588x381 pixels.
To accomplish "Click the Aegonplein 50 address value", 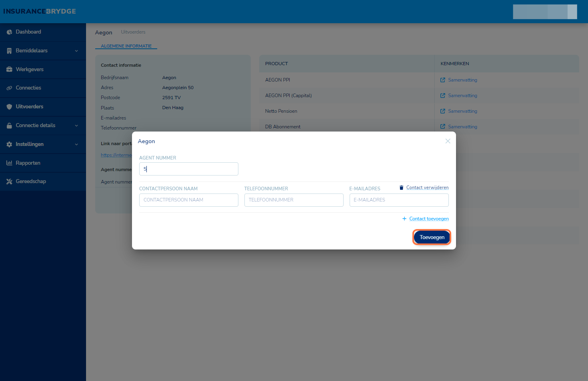I will coord(178,88).
